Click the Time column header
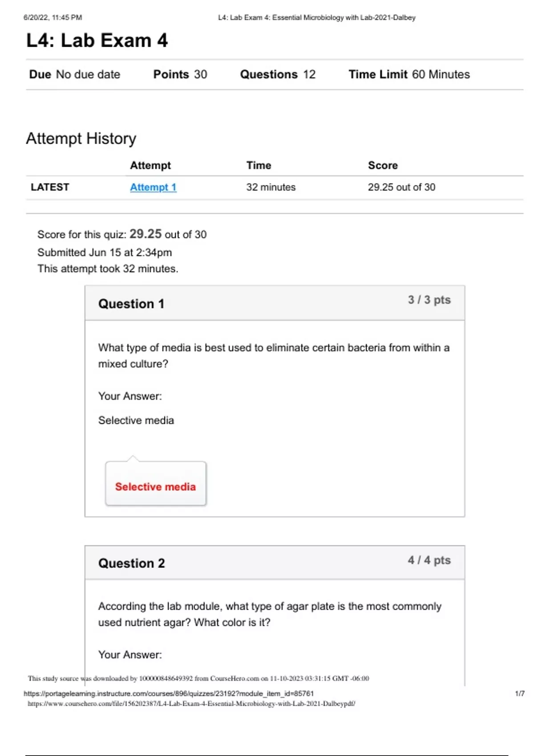534x756 pixels. coord(259,165)
